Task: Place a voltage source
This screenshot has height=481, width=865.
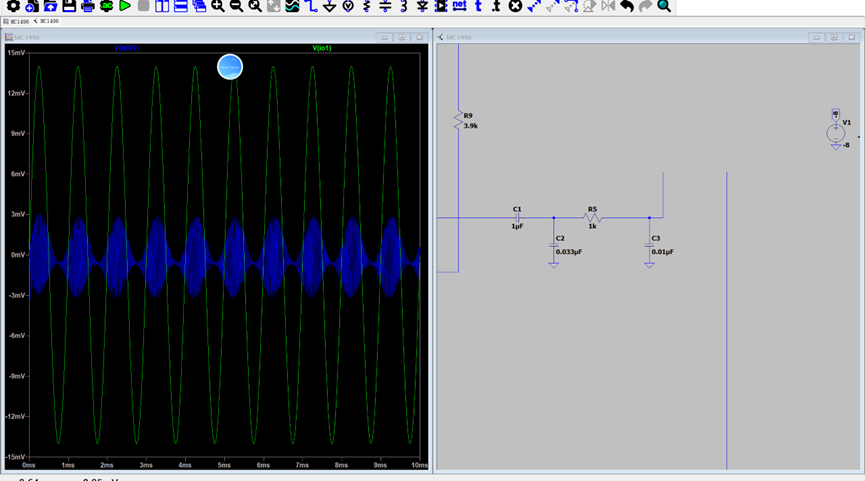Action: (348, 6)
